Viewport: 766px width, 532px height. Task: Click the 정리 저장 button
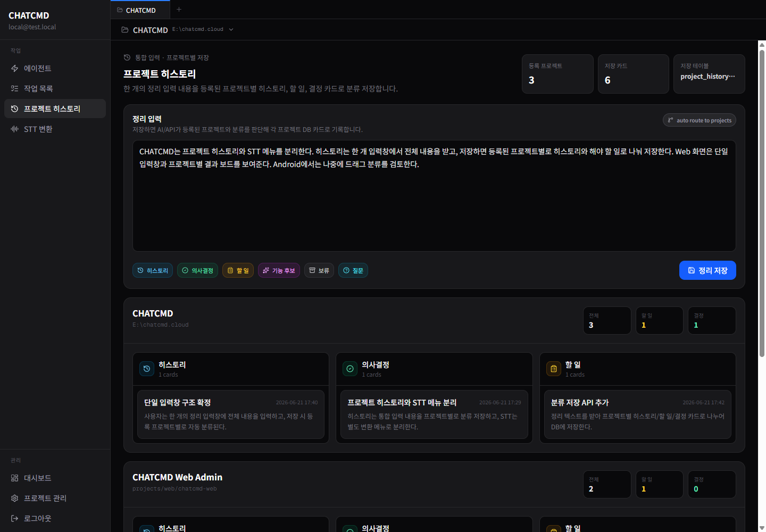click(707, 270)
